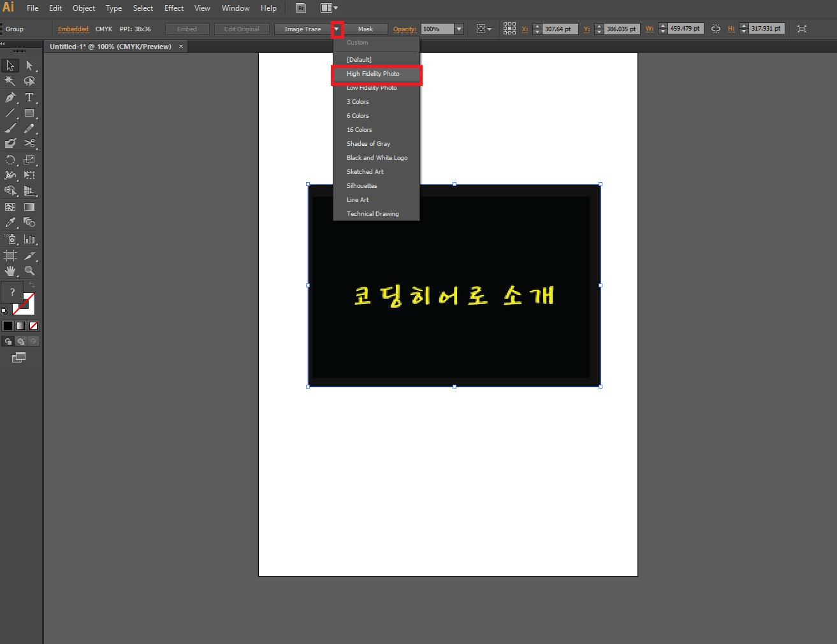The width and height of the screenshot is (837, 644).
Task: Enable Draw Normal mode
Action: click(8, 341)
